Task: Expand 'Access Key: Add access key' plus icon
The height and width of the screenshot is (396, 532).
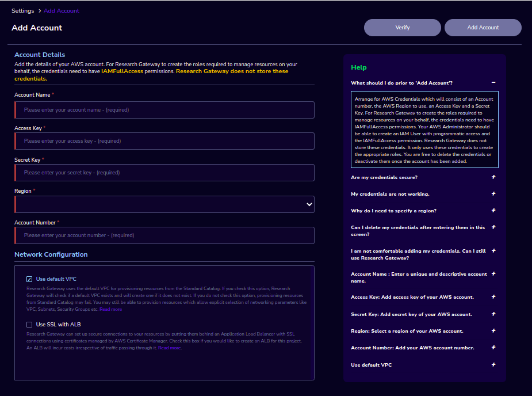Action: [x=493, y=297]
